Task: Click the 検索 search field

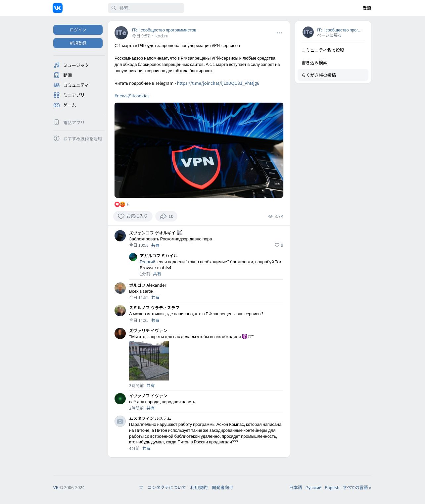Action: 146,8
